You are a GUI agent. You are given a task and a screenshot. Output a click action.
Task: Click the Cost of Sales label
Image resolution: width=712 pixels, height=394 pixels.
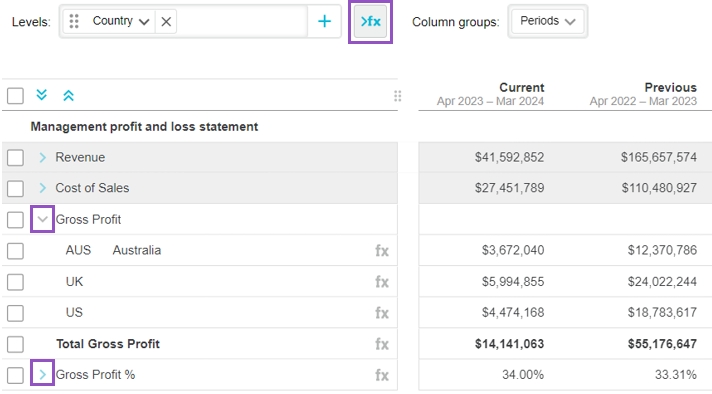coord(92,188)
